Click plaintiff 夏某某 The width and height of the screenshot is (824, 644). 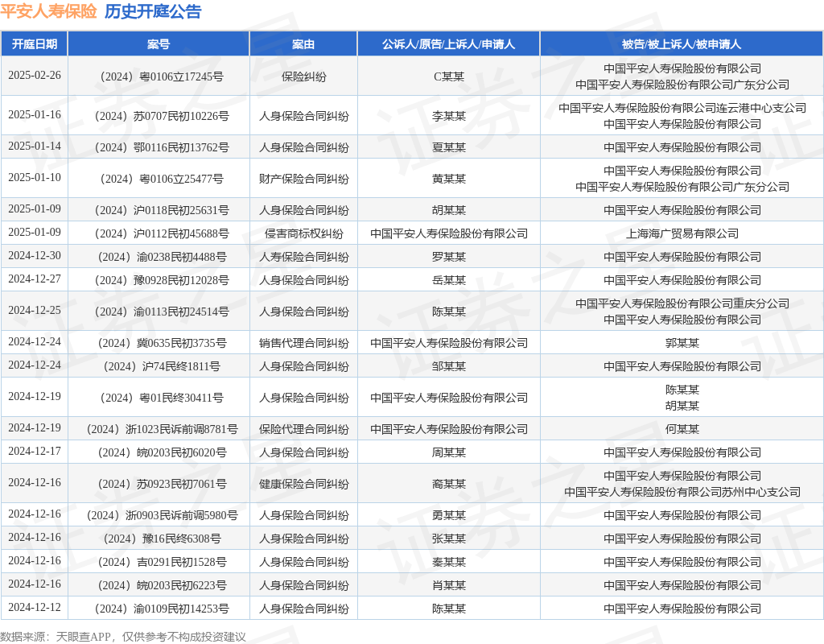449,148
